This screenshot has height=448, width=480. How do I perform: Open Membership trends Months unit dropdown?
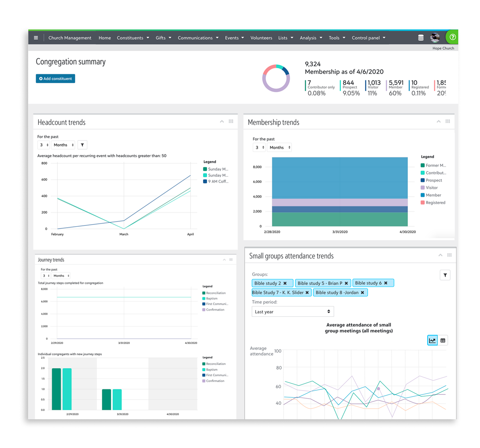coord(280,147)
